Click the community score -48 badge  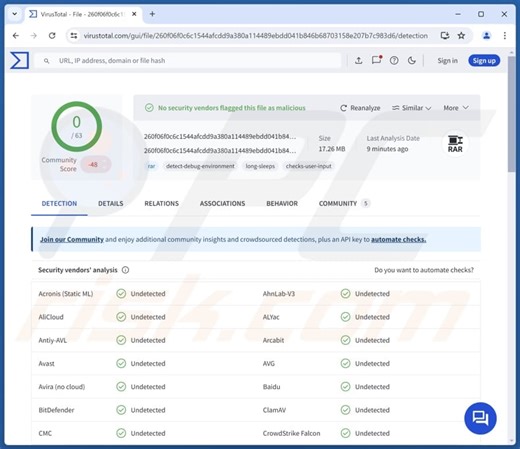click(x=95, y=164)
